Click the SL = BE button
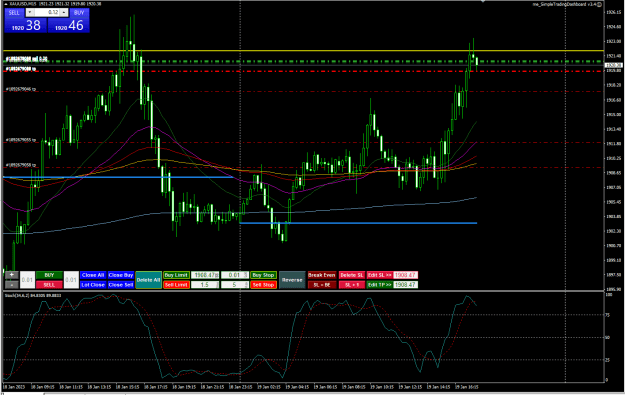The height and width of the screenshot is (395, 625). 322,285
